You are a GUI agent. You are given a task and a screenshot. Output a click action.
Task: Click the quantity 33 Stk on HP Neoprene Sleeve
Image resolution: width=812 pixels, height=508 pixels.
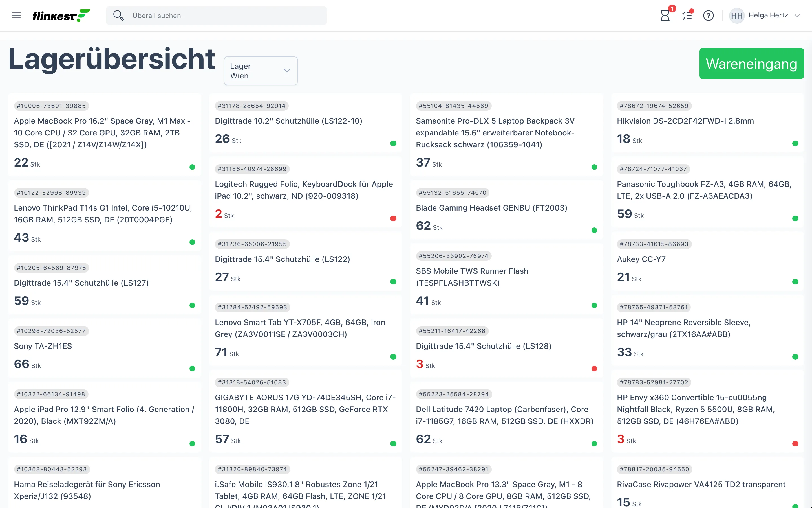point(630,352)
